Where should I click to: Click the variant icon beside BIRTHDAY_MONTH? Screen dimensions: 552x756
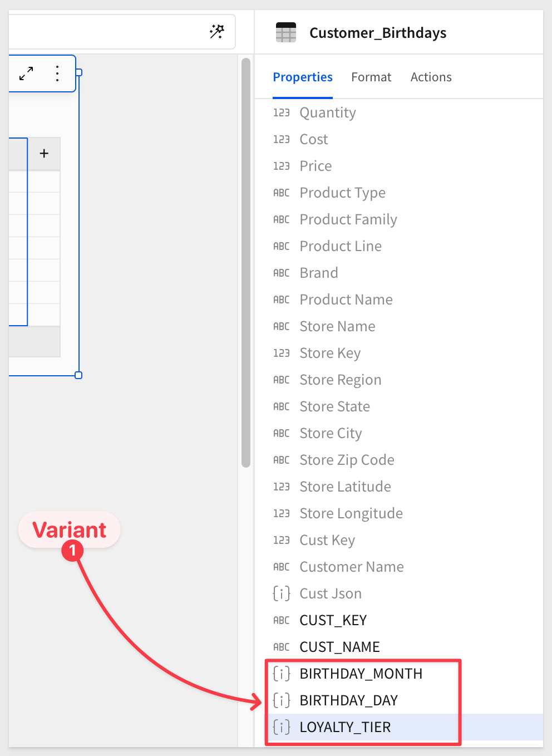[282, 674]
